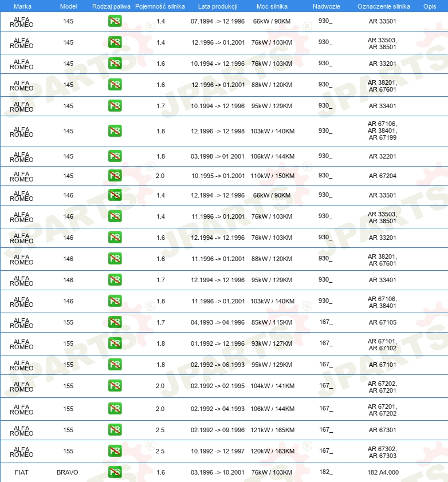
Task: Click production dates 10.1995 -> 01.2001
Action: [218, 176]
